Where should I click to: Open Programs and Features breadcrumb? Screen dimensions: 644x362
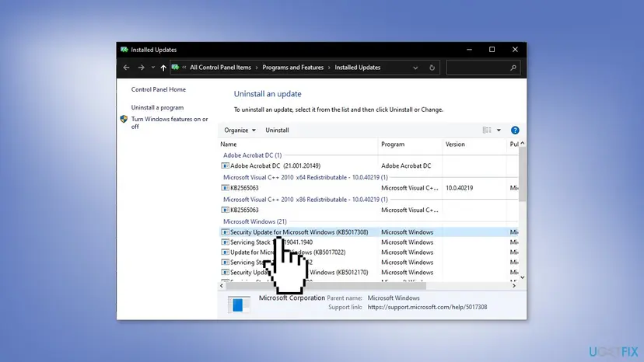(x=293, y=68)
